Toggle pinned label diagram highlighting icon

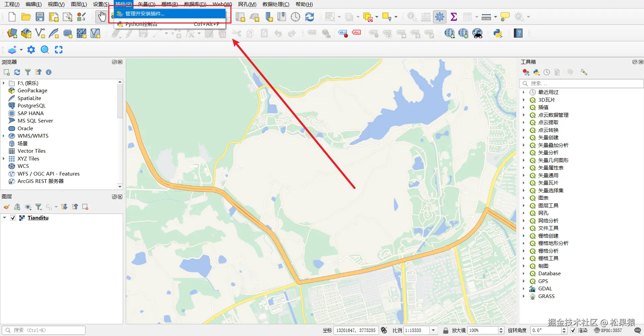point(343,33)
